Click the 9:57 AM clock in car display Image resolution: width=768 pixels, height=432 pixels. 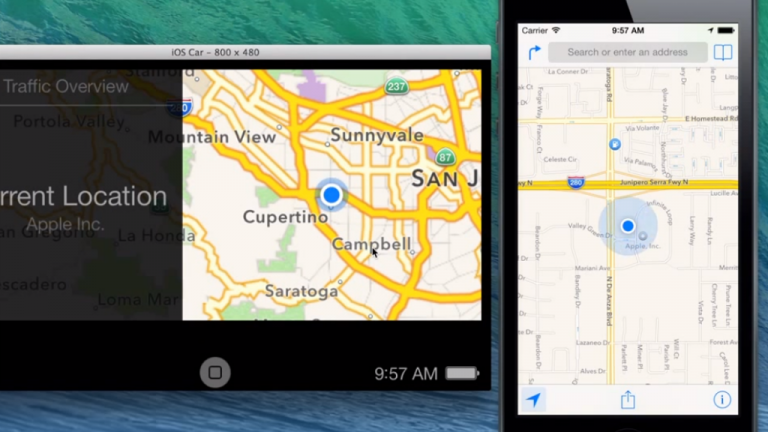(406, 374)
